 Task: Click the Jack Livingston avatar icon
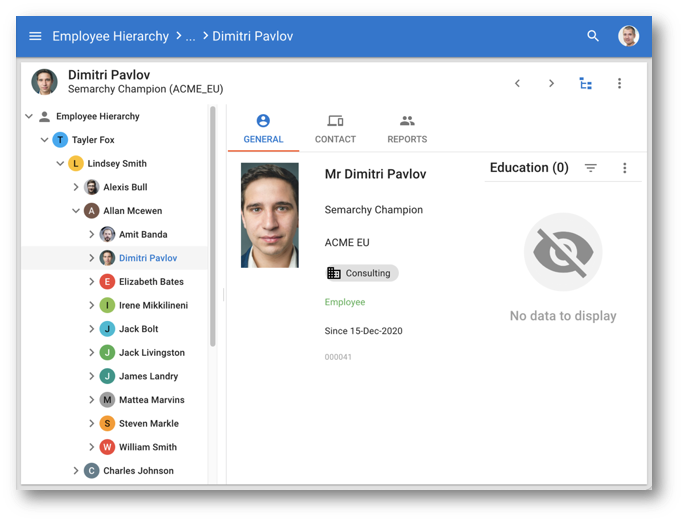107,352
